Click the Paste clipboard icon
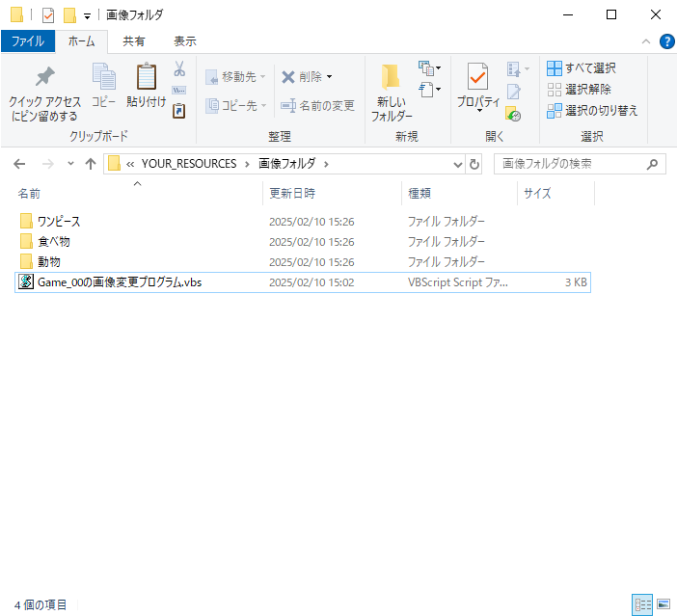The width and height of the screenshot is (677, 616). click(x=147, y=76)
